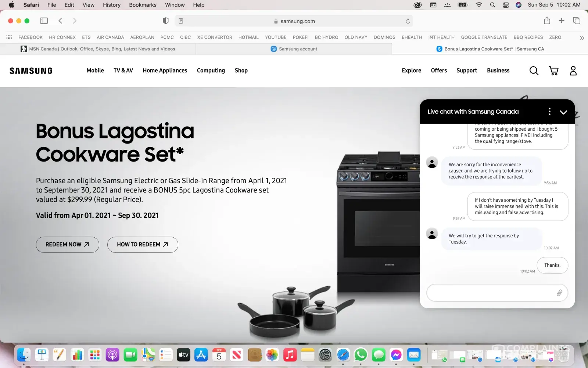Open a new tab with plus icon
Viewport: 588px width, 368px height.
[x=562, y=21]
